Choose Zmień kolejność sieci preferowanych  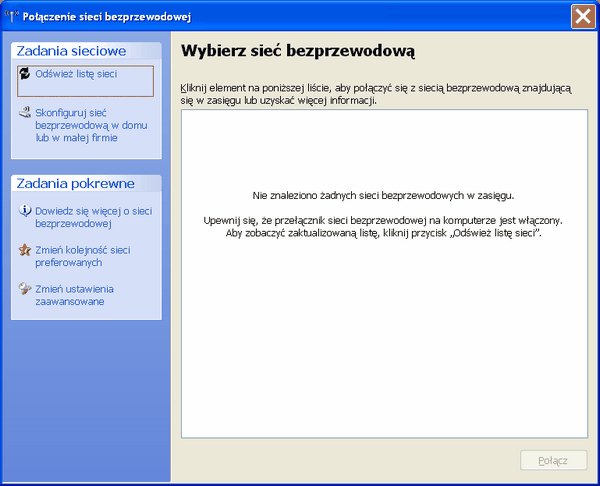(82, 256)
